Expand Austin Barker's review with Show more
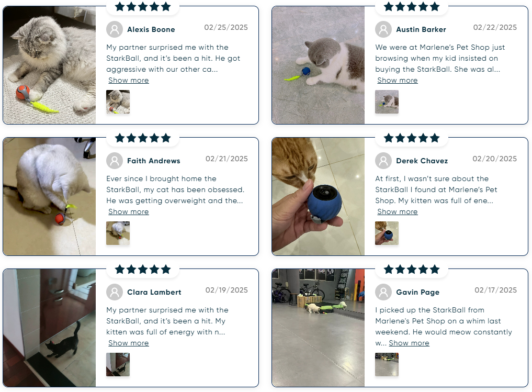Viewport: 532px width, 392px height. click(398, 81)
